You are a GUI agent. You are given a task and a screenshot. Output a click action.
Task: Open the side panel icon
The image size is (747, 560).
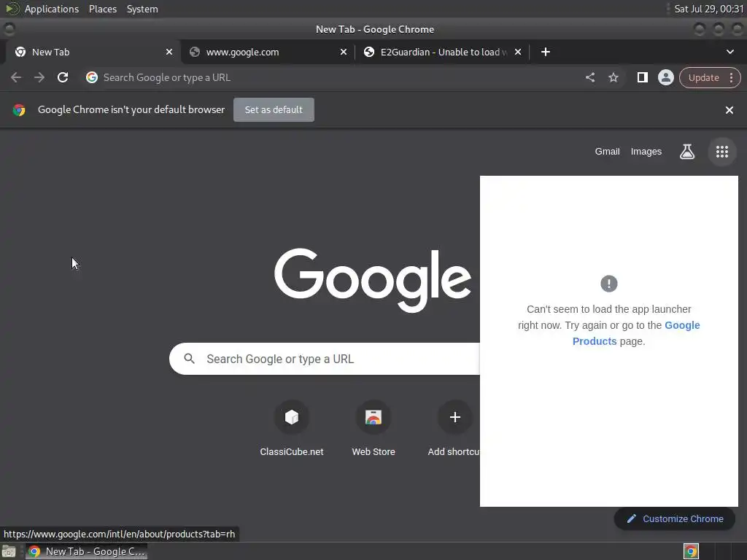[x=642, y=77]
